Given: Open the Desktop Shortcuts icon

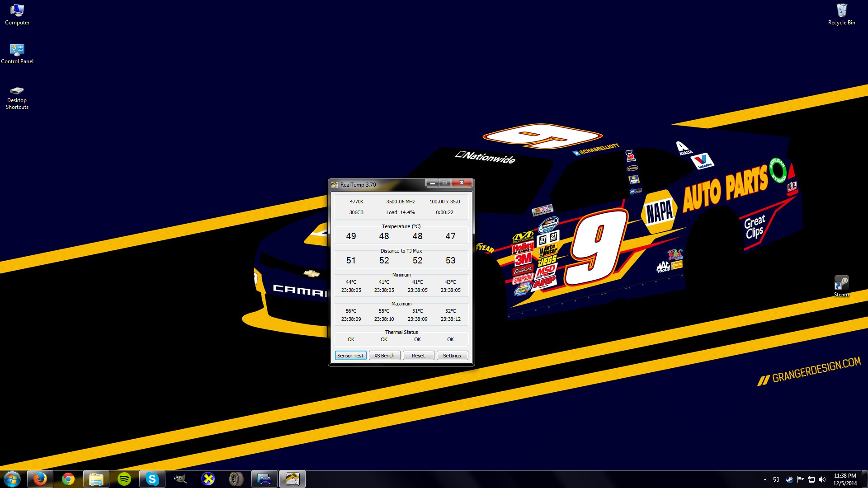Looking at the screenshot, I should 17,98.
